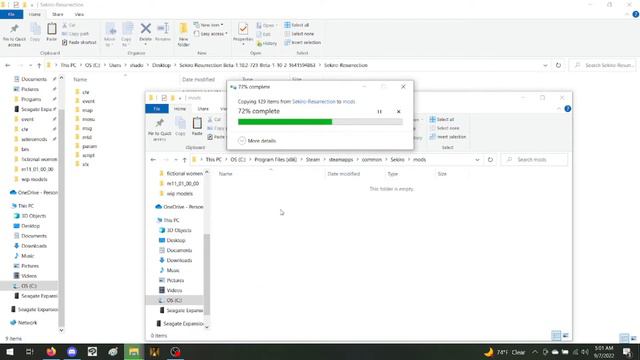Open Help icon in mods window
Viewport: 640px width, 360px height.
coord(568,109)
